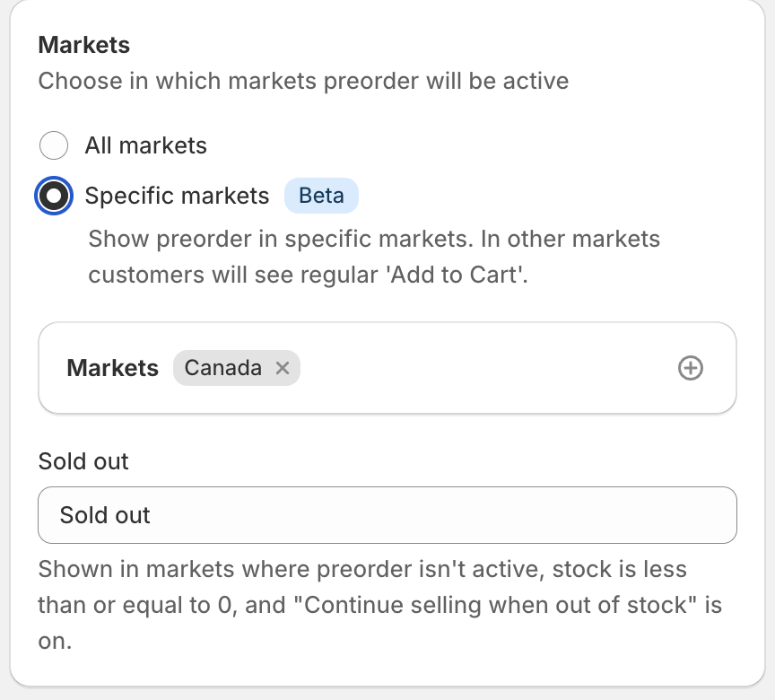Click the plus icon to add a market
This screenshot has height=700, width=775.
click(x=690, y=368)
